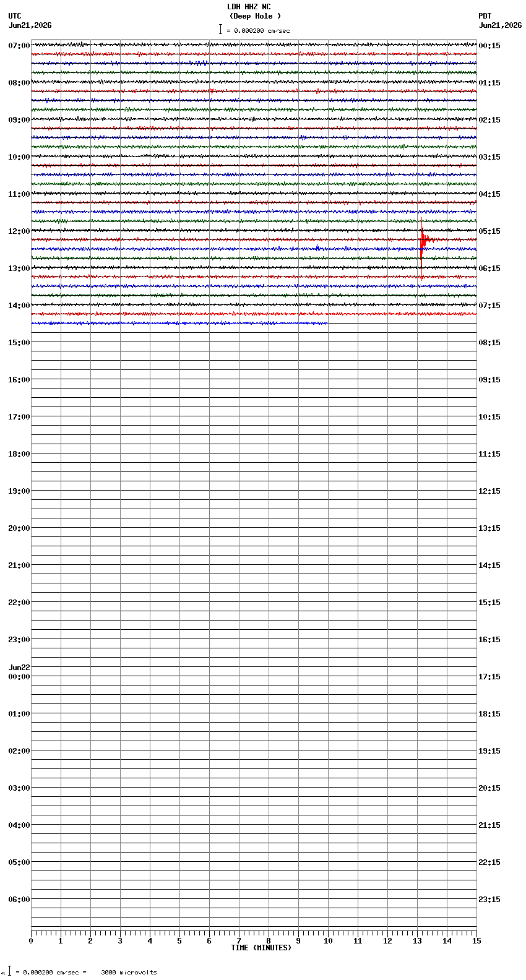Click the '21:00' UTC time label

coord(19,565)
